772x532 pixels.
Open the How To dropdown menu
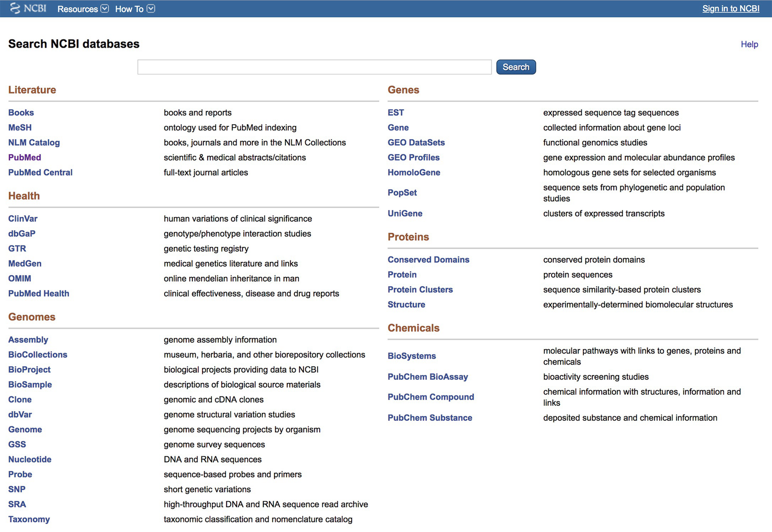[135, 9]
